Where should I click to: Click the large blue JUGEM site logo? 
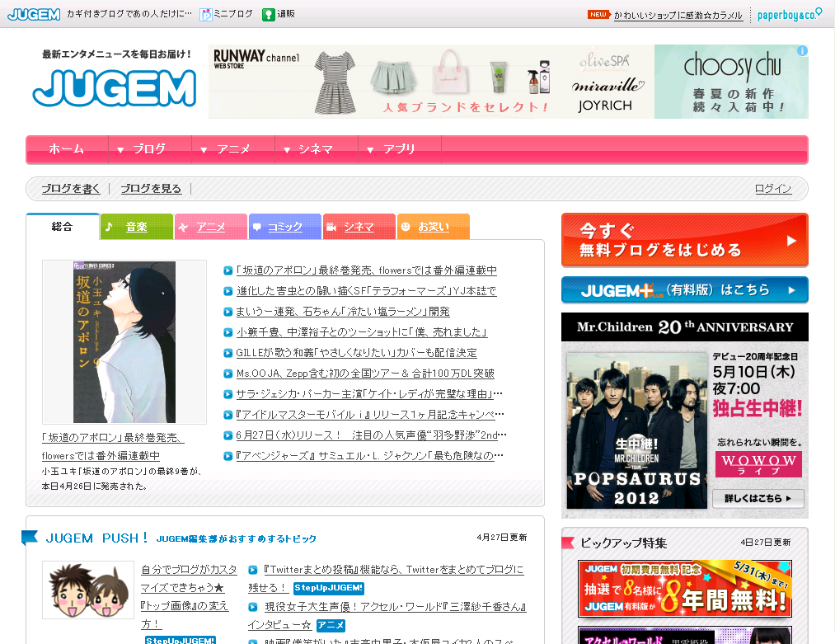click(115, 88)
